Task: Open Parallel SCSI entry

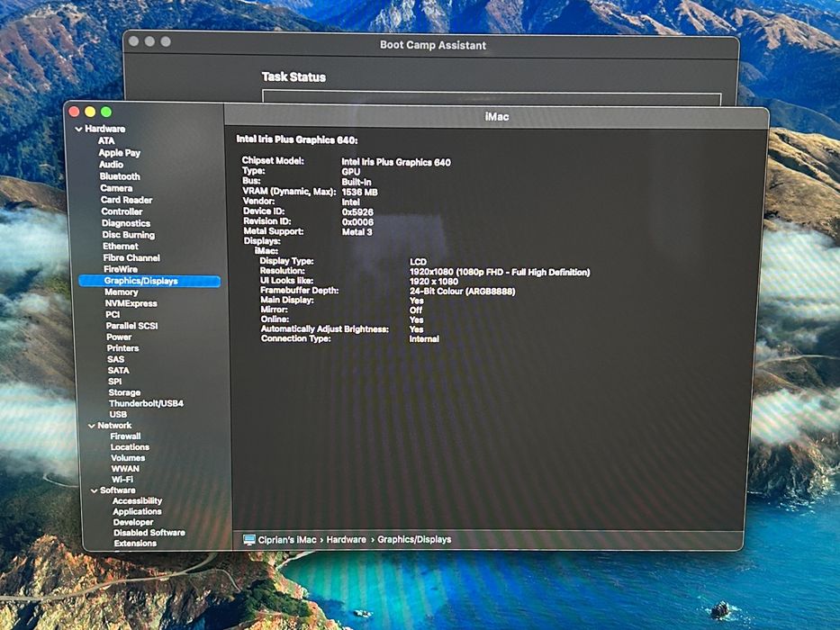Action: pyautogui.click(x=131, y=326)
